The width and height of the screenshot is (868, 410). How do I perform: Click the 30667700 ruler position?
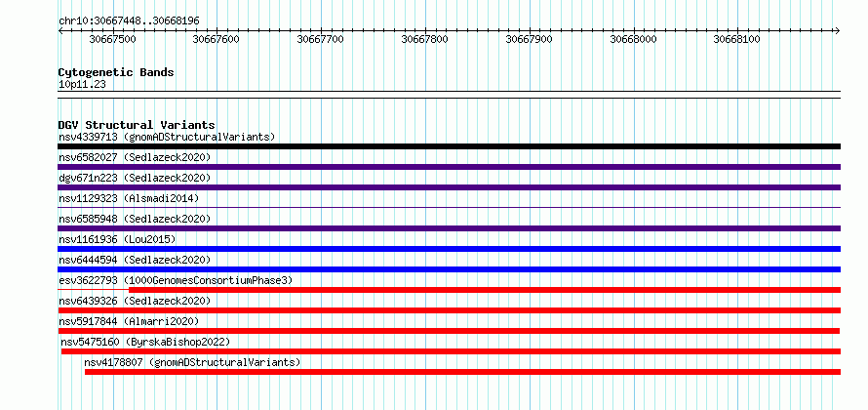pos(320,39)
